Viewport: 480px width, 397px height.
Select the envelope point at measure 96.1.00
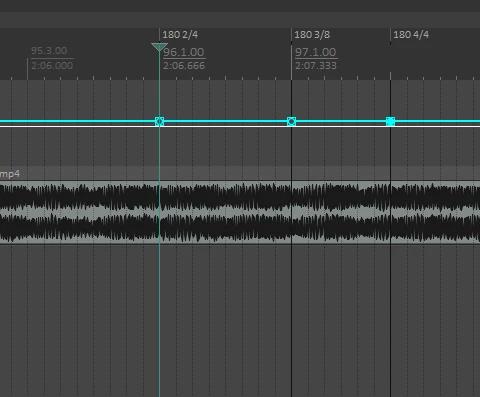[x=159, y=121]
